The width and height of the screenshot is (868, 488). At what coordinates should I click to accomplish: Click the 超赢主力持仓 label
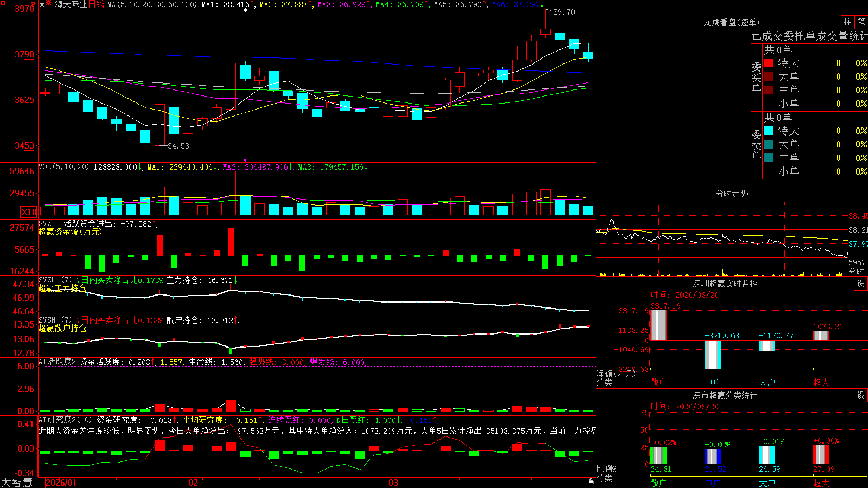tap(62, 288)
